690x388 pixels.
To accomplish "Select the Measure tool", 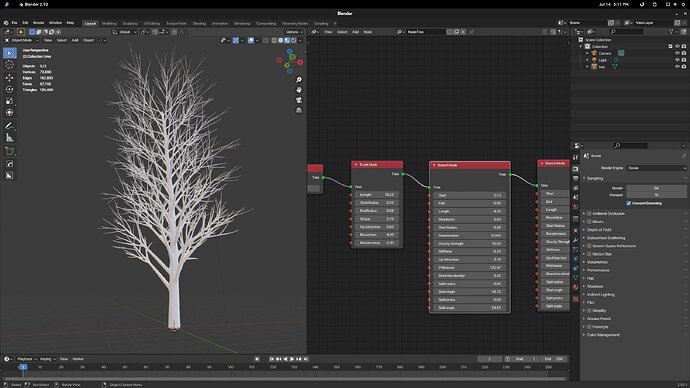I will click(9, 138).
